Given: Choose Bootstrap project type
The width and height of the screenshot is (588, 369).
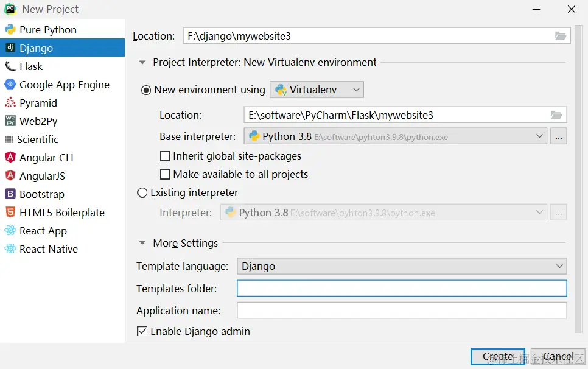Looking at the screenshot, I should coord(62,194).
